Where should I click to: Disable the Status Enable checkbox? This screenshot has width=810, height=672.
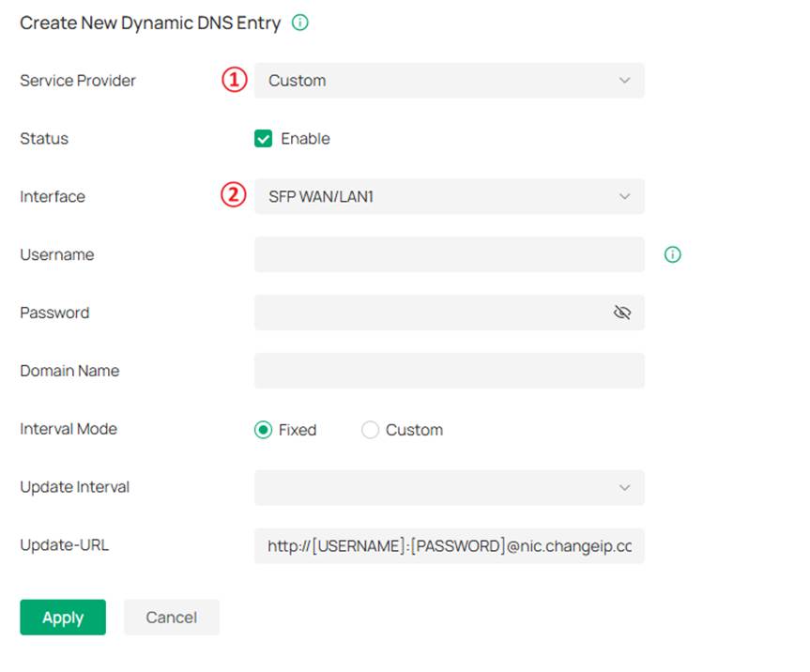pos(264,138)
